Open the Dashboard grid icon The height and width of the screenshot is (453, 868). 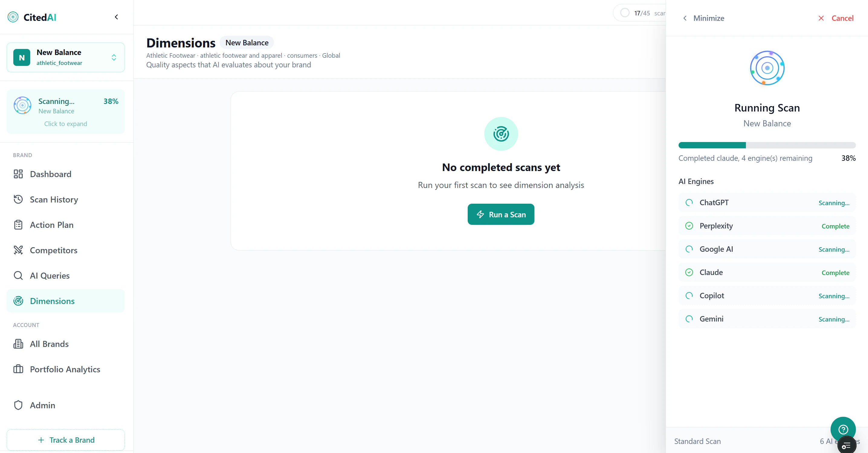18,174
